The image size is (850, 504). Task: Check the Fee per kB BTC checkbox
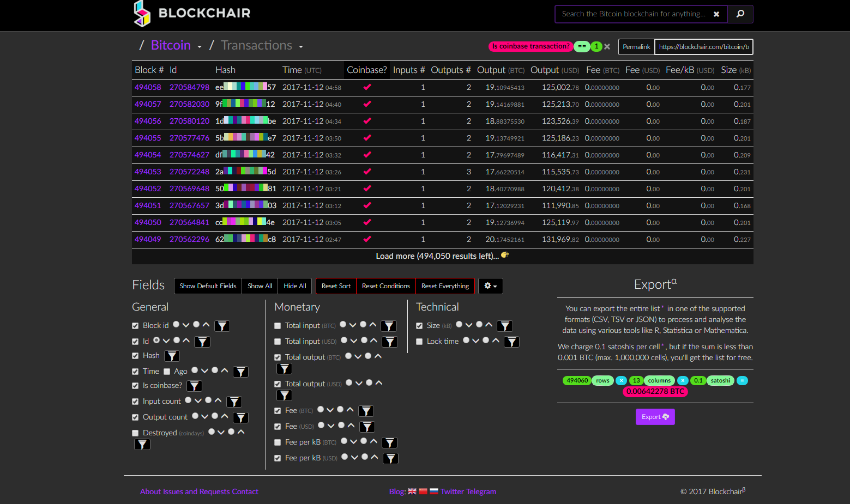(278, 442)
